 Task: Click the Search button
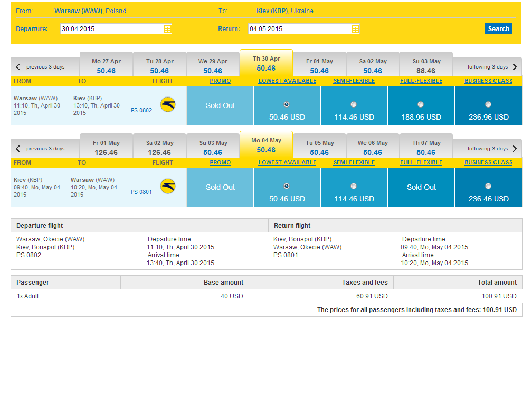[498, 29]
